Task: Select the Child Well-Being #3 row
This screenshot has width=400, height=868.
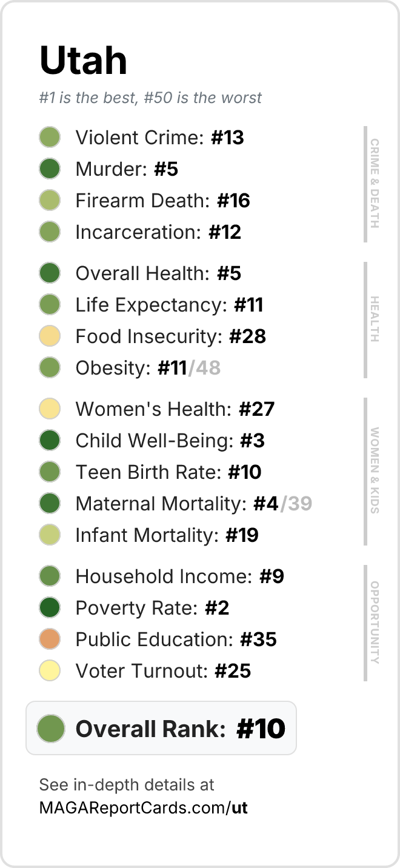Action: point(152,441)
